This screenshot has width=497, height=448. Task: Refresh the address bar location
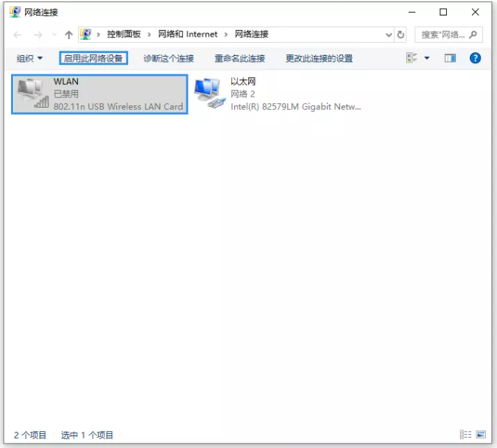click(x=401, y=35)
